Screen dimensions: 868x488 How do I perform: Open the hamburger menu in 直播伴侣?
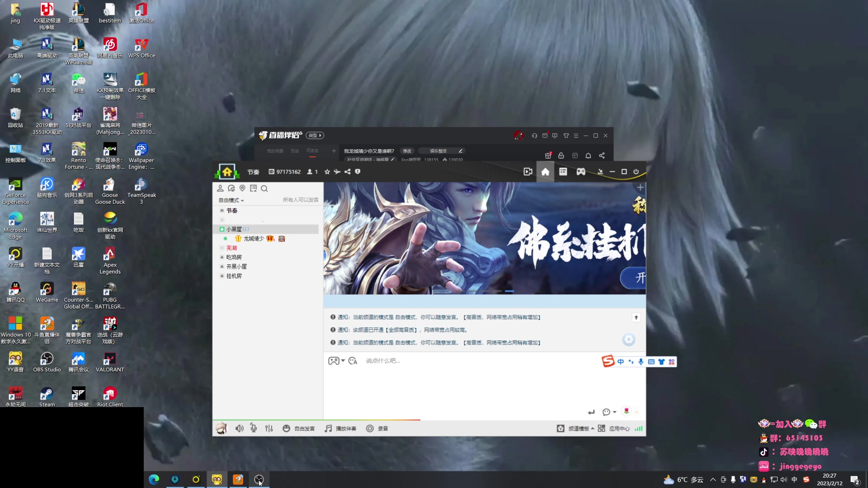click(576, 136)
